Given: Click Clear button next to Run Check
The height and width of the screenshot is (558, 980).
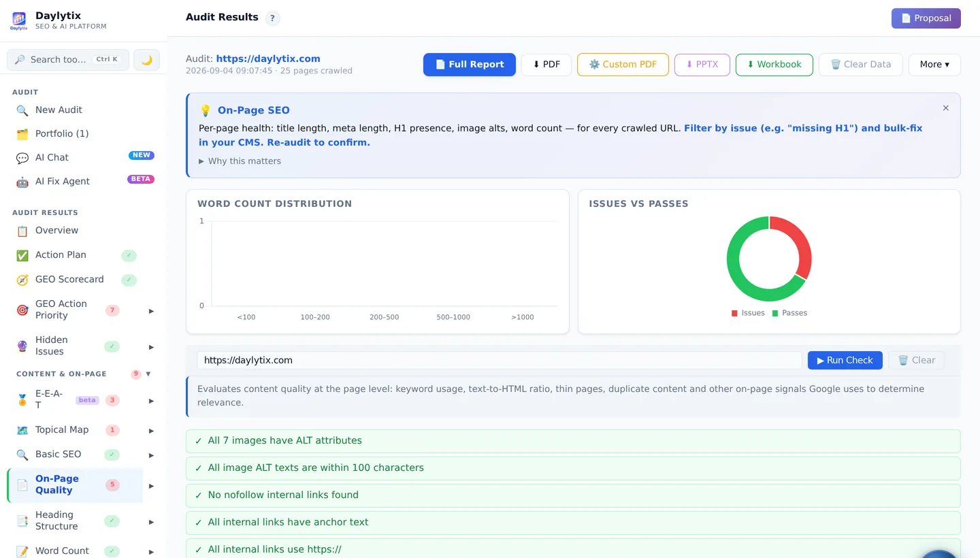Looking at the screenshot, I should [916, 361].
